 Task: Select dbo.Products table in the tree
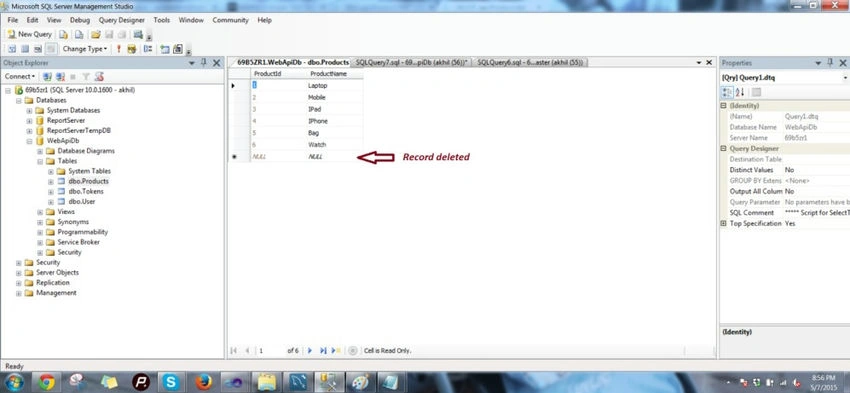(88, 181)
